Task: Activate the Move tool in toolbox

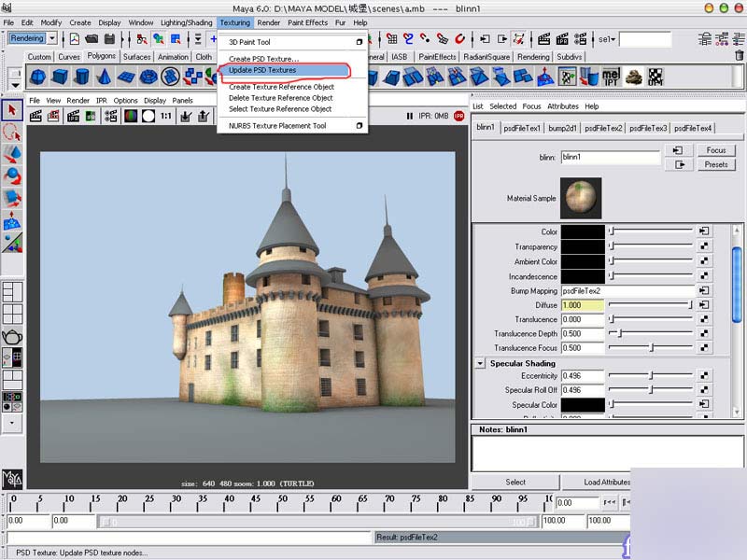Action: coord(12,154)
